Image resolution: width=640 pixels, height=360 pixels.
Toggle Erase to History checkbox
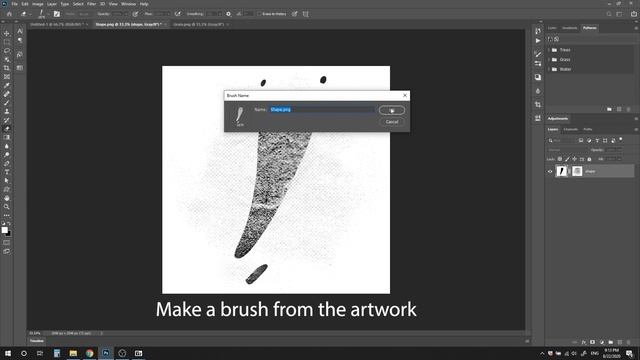pyautogui.click(x=259, y=14)
